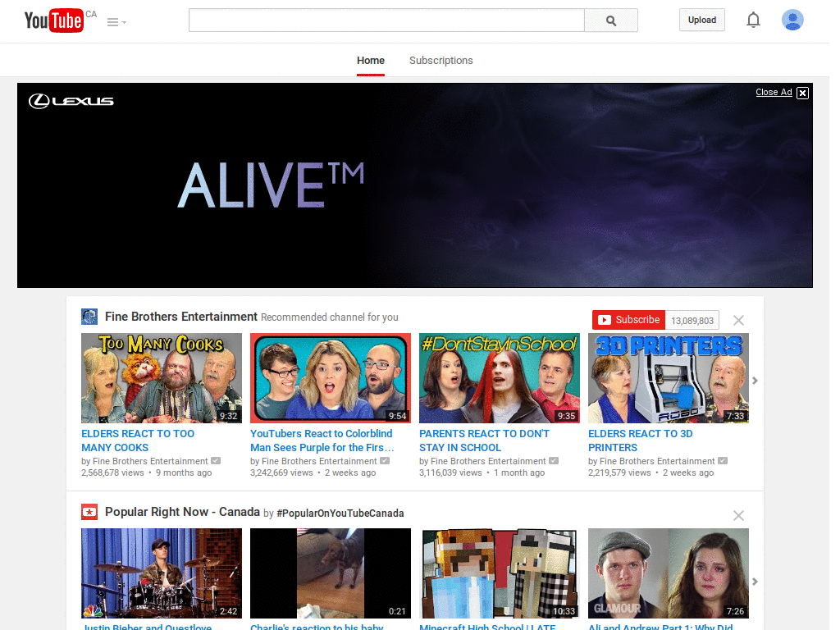The height and width of the screenshot is (630, 840).
Task: Click verified badge under Colorblind video
Action: click(x=385, y=461)
